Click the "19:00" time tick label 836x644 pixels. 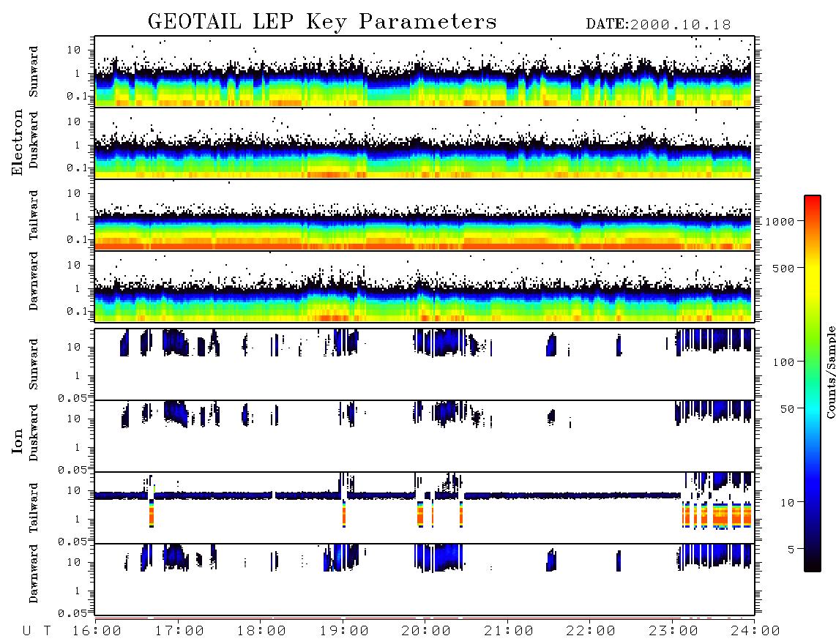pos(344,632)
